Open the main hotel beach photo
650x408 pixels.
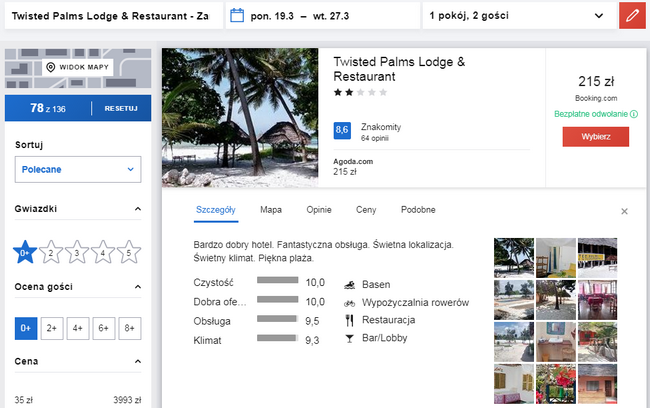click(240, 118)
